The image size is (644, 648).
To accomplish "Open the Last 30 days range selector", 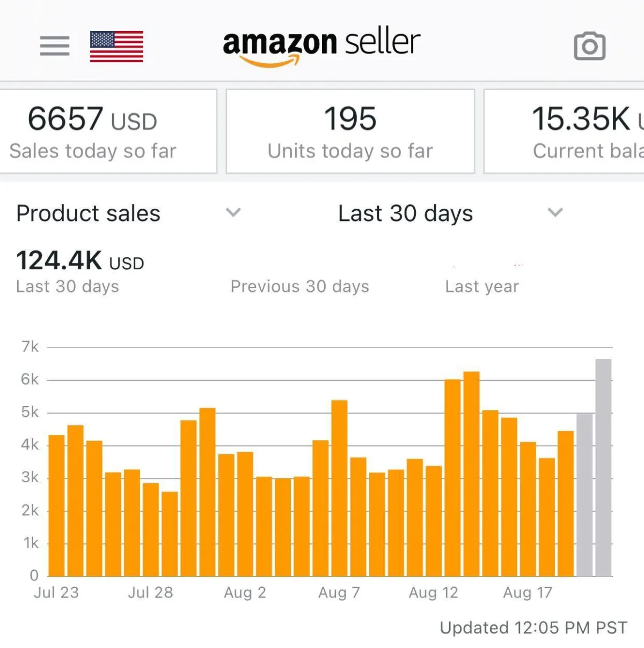I will (x=451, y=213).
